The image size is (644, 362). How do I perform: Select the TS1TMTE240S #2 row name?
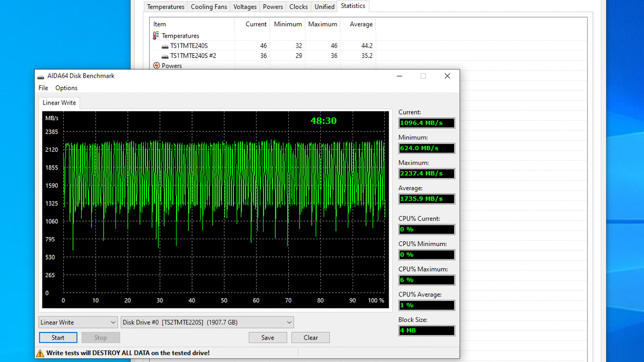(193, 56)
